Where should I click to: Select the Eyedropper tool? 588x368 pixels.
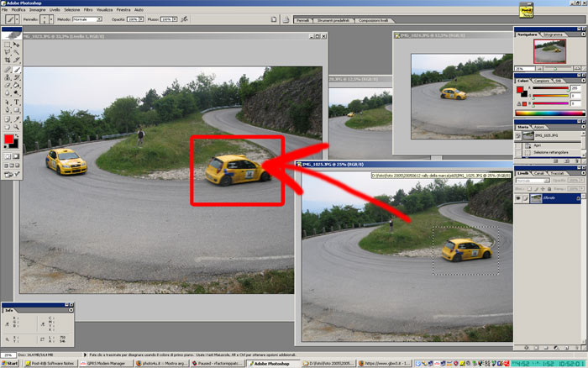pyautogui.click(x=16, y=119)
